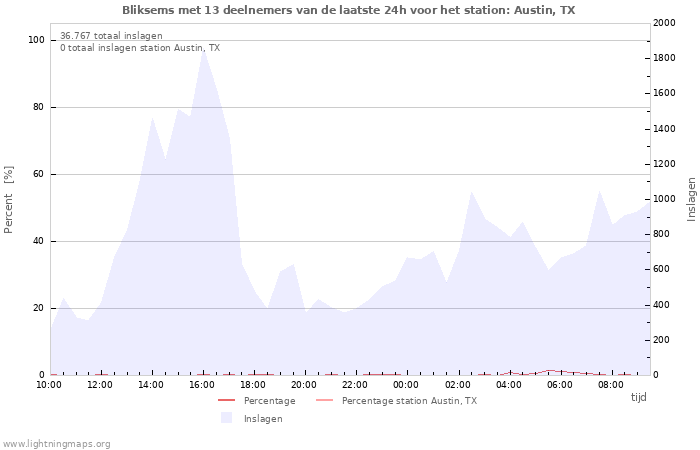Click the 100 value on left axis
Image resolution: width=700 pixels, height=450 pixels.
[36, 40]
